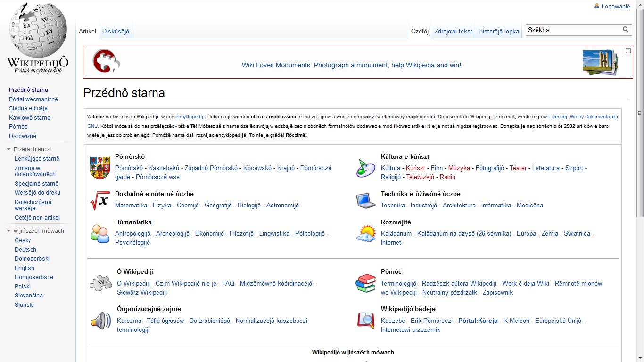Switch to English language version
644x362 pixels.
coord(25,268)
